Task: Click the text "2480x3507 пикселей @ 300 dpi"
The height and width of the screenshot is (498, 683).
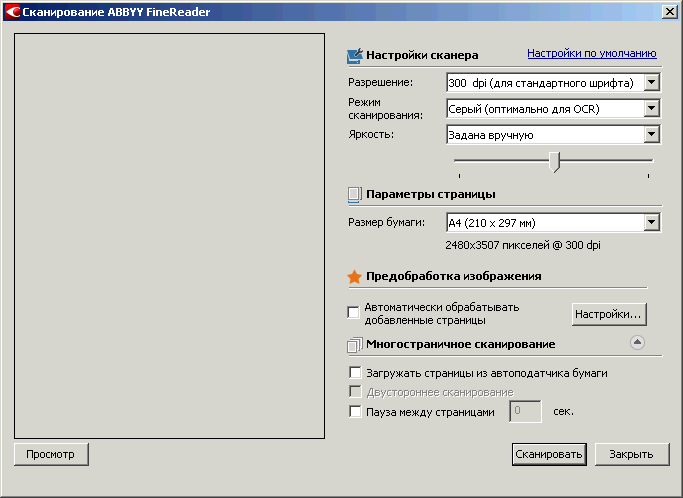Action: (523, 245)
